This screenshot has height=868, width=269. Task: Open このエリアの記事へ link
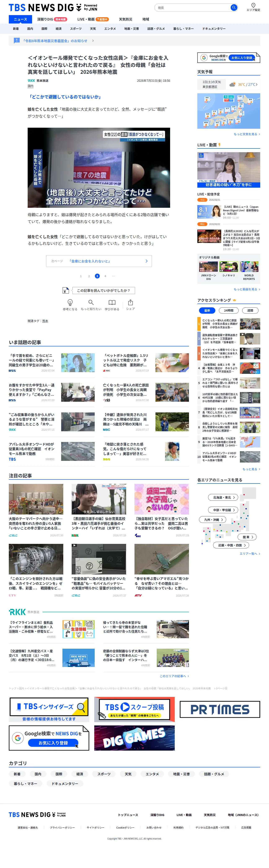[174, 676]
